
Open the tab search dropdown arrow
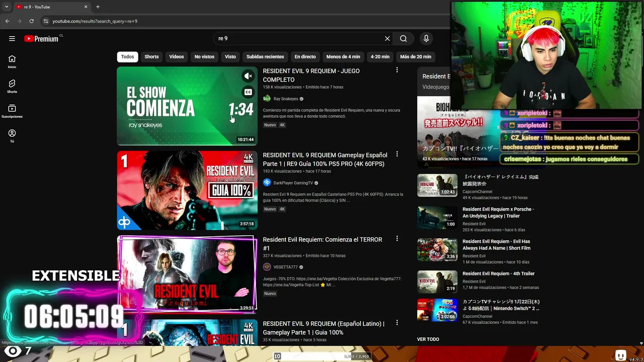[7, 7]
